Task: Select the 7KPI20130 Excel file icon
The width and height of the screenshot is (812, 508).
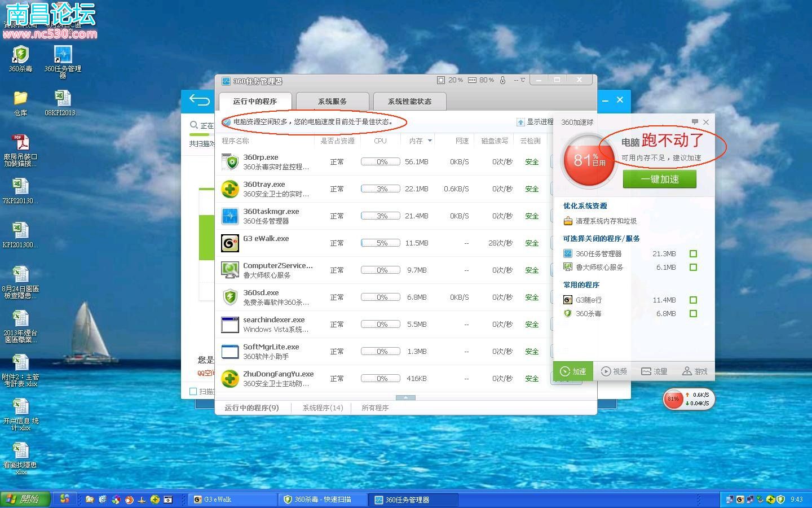Action: 20,186
